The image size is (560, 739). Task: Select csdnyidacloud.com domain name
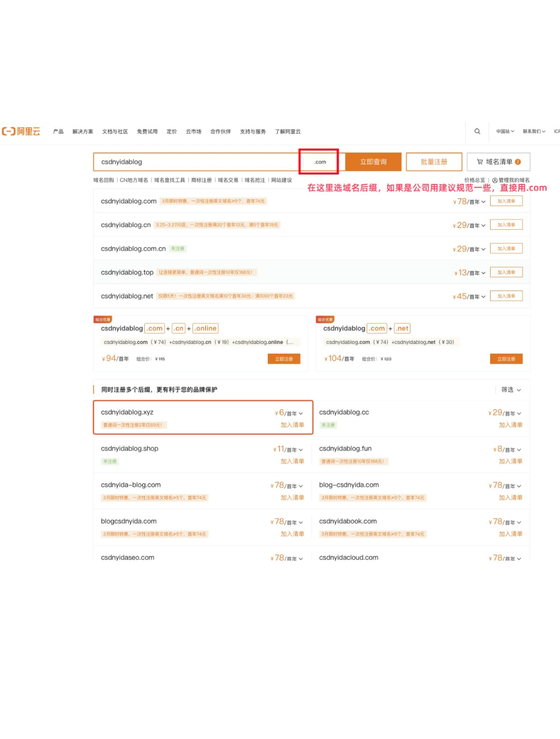(349, 557)
